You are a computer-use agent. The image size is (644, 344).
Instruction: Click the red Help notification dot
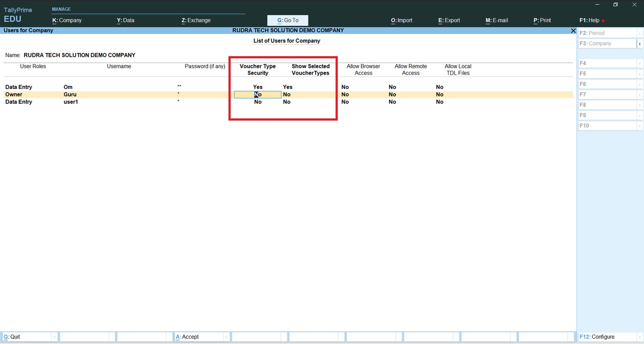603,21
